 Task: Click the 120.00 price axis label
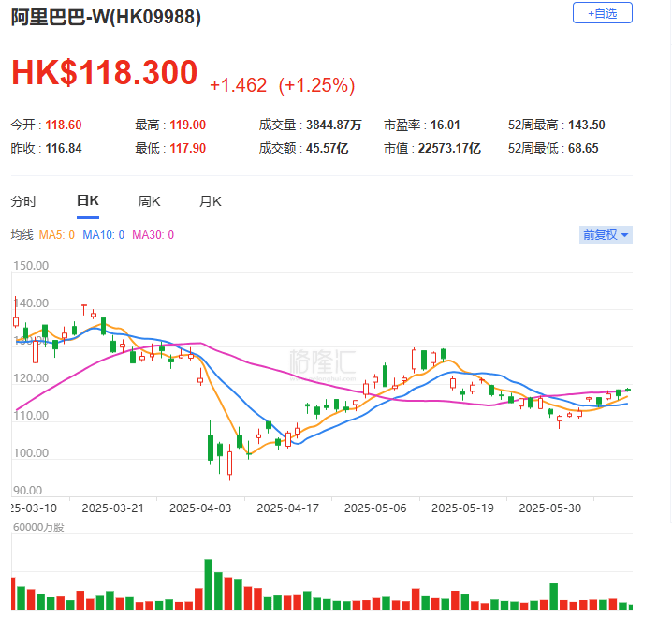[31, 378]
